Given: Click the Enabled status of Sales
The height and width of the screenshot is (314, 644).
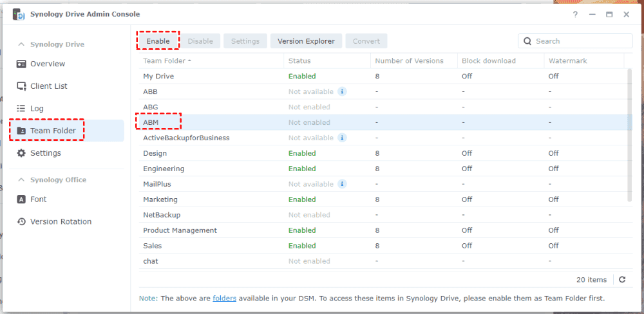Looking at the screenshot, I should tap(302, 245).
